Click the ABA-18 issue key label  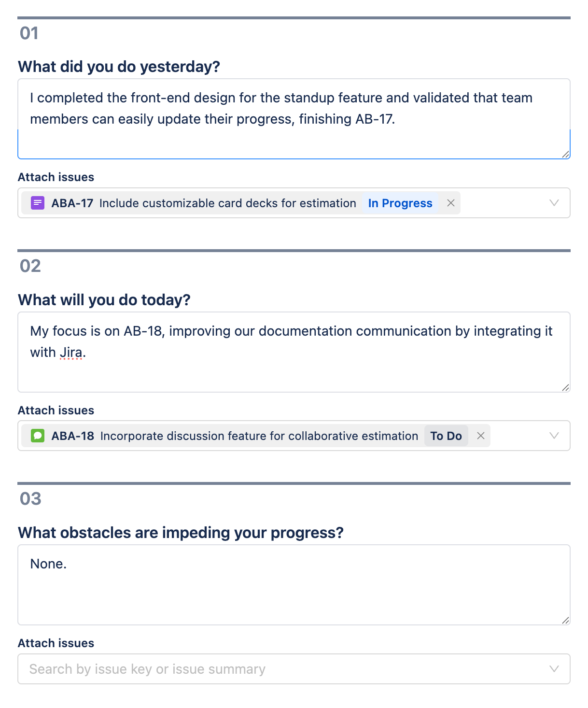73,436
